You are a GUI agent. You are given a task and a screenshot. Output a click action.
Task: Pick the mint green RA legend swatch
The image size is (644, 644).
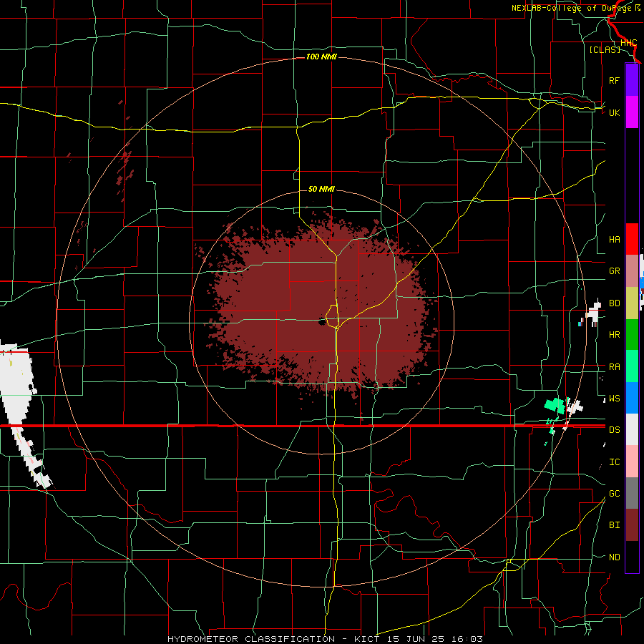click(632, 366)
